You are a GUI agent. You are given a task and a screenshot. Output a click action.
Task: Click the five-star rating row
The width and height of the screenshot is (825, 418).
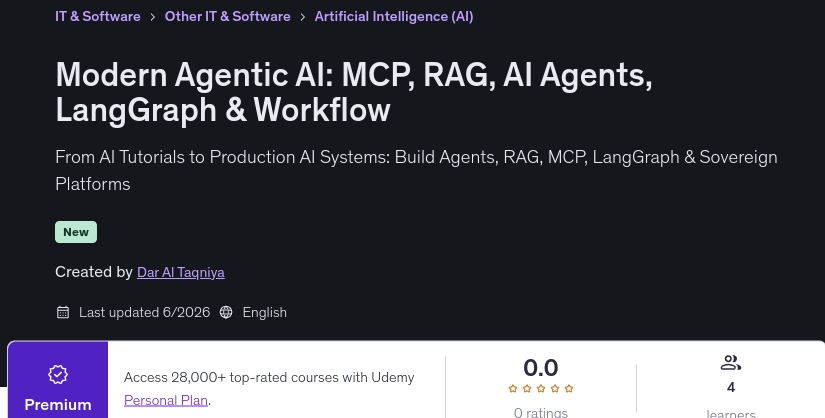coord(541,389)
